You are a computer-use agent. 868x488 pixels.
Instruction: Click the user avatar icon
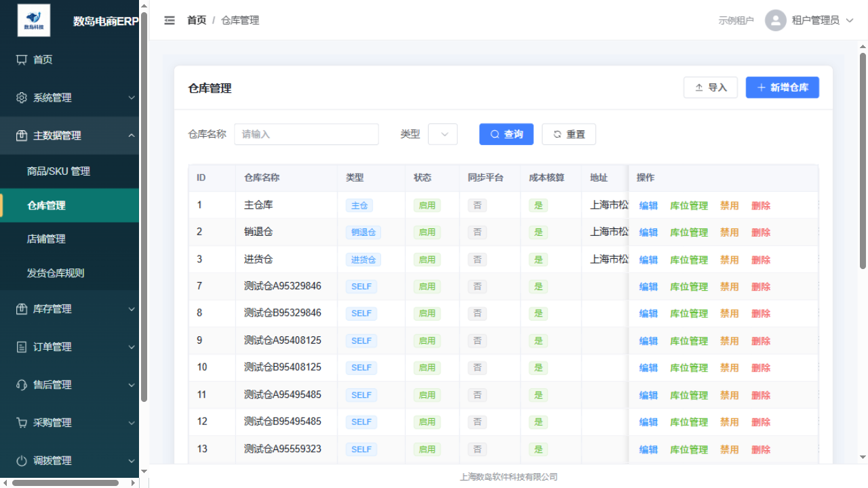(x=776, y=20)
